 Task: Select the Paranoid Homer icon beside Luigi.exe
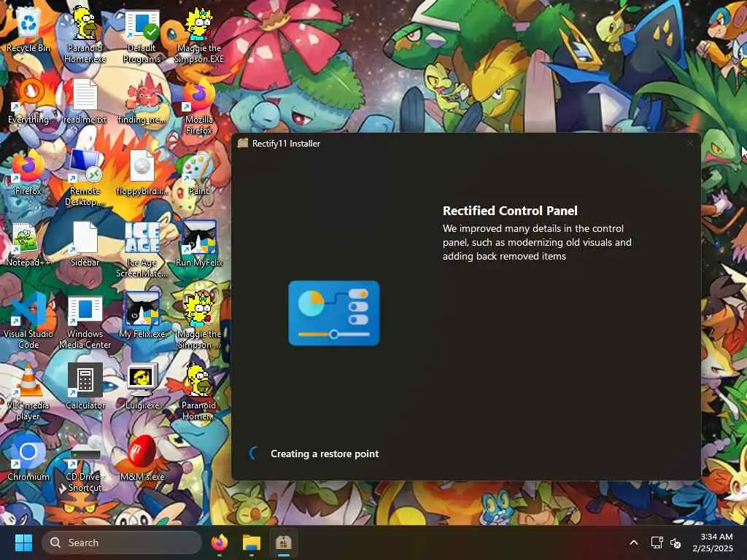(199, 392)
